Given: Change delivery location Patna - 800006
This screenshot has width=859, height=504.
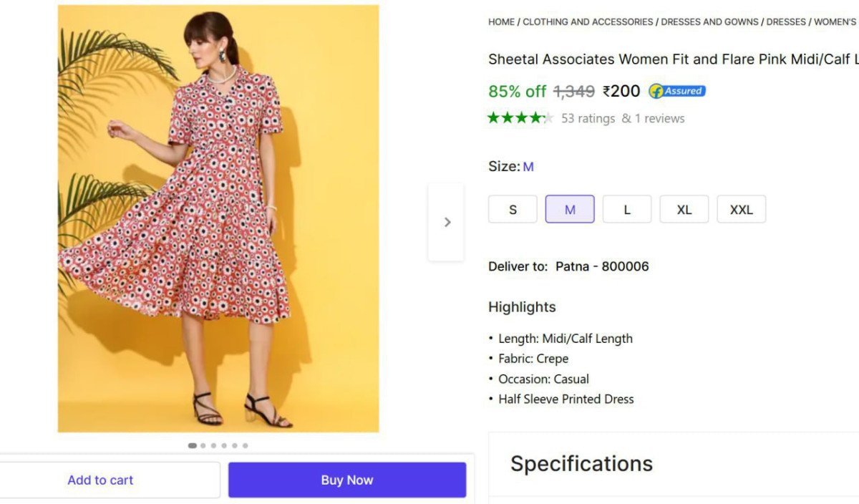Looking at the screenshot, I should click(x=602, y=266).
